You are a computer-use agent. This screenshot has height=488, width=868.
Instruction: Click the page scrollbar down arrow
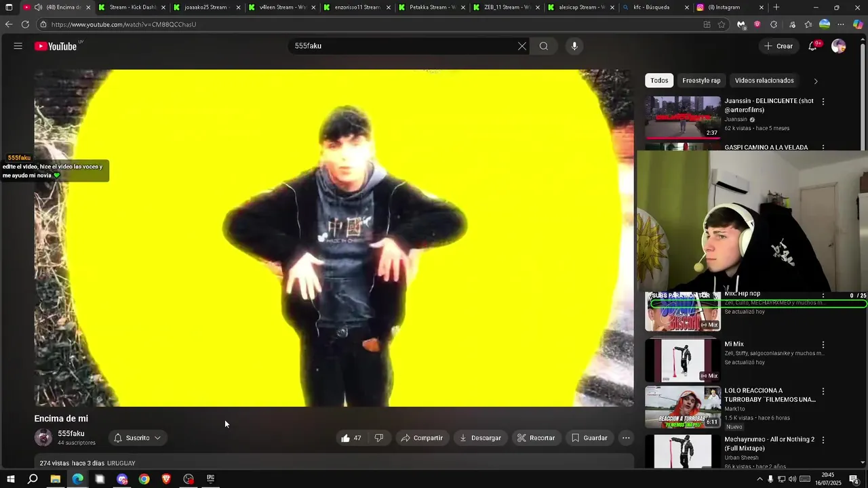click(863, 463)
